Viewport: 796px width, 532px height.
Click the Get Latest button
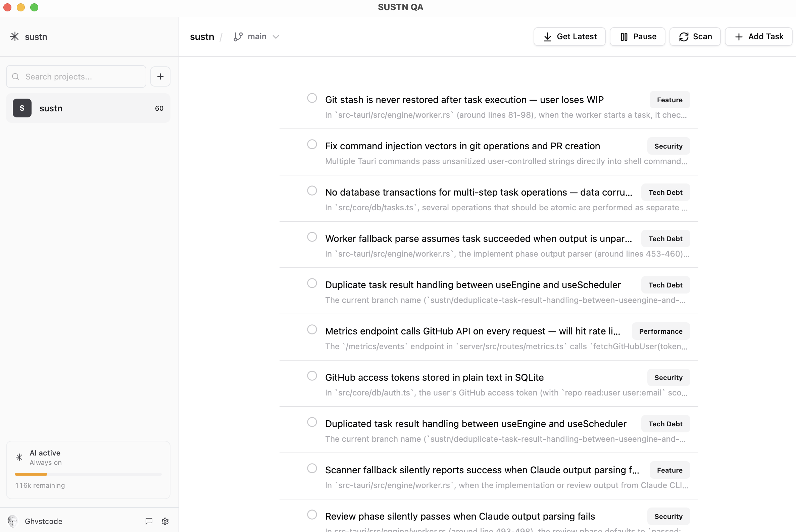tap(569, 36)
